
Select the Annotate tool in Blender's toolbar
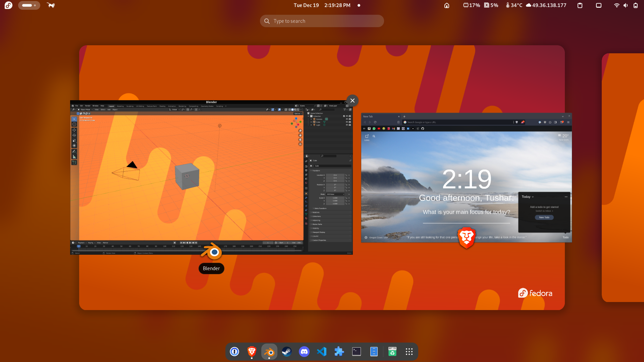[x=74, y=152]
